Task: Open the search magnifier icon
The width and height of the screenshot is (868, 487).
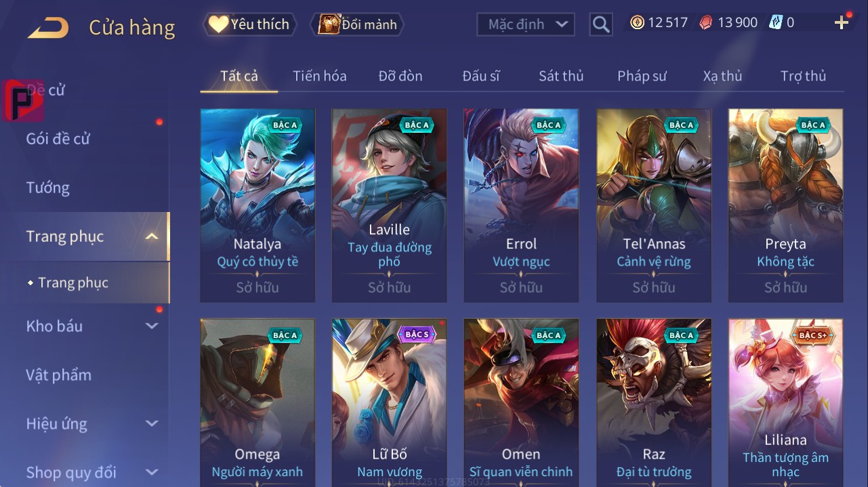Action: pos(600,24)
